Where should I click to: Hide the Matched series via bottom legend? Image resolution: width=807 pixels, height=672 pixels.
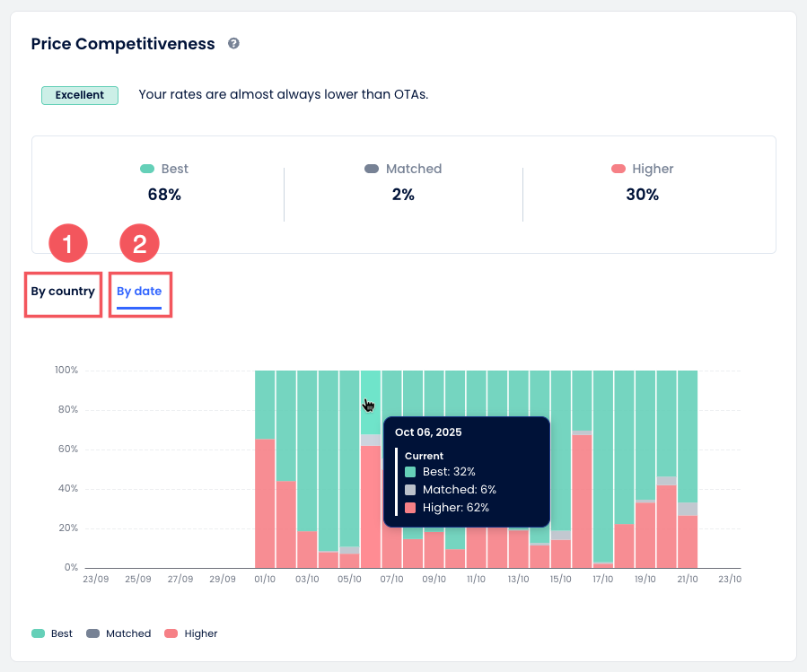(118, 633)
